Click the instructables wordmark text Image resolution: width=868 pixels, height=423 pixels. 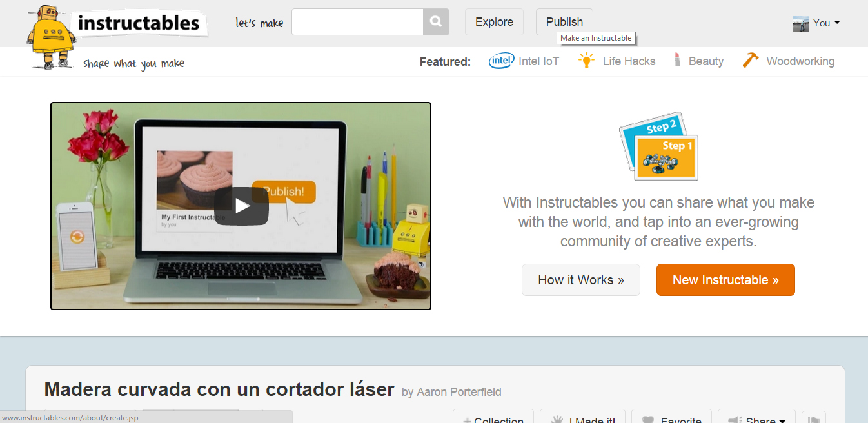139,24
